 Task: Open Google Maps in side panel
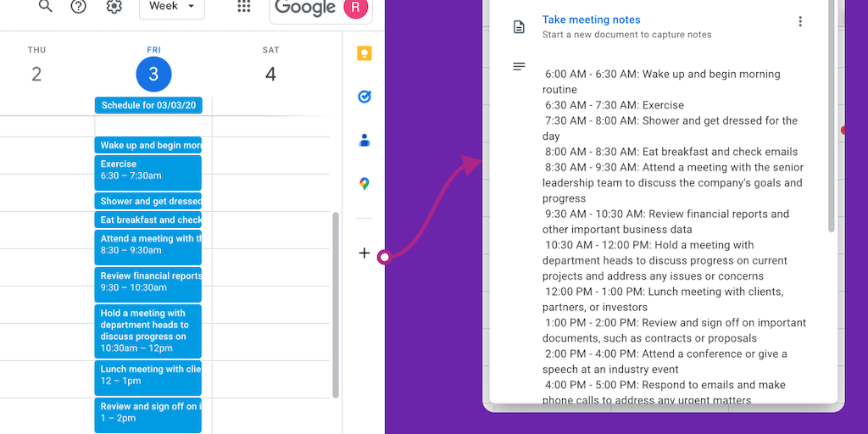coord(364,184)
